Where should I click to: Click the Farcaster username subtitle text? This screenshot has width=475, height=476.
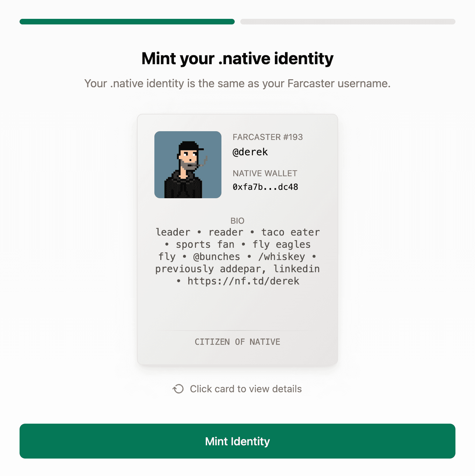237,83
